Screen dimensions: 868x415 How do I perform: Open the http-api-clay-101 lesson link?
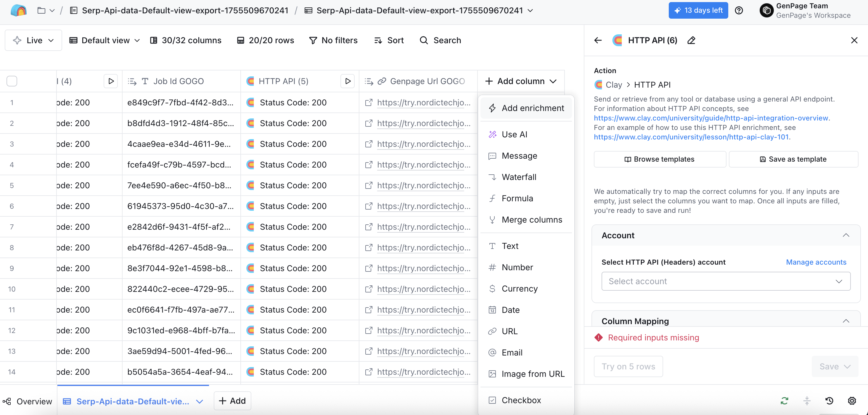click(691, 137)
